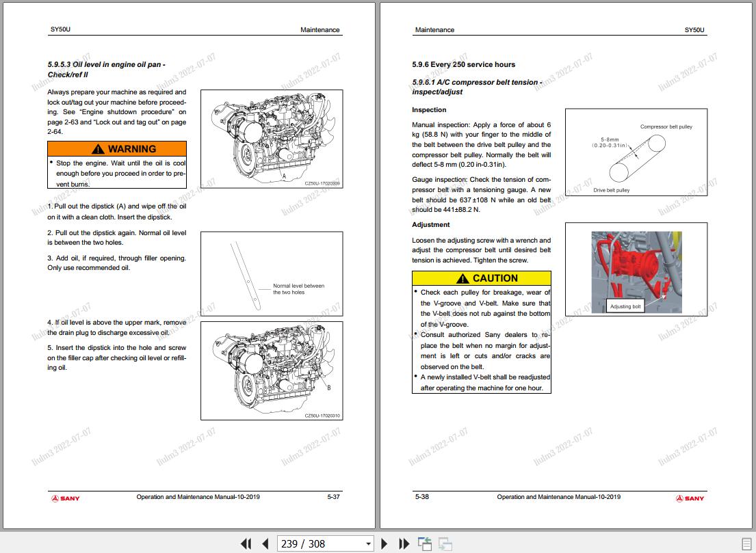This screenshot has width=756, height=553.
Task: Click the "Inspection" subheading
Action: 429,110
